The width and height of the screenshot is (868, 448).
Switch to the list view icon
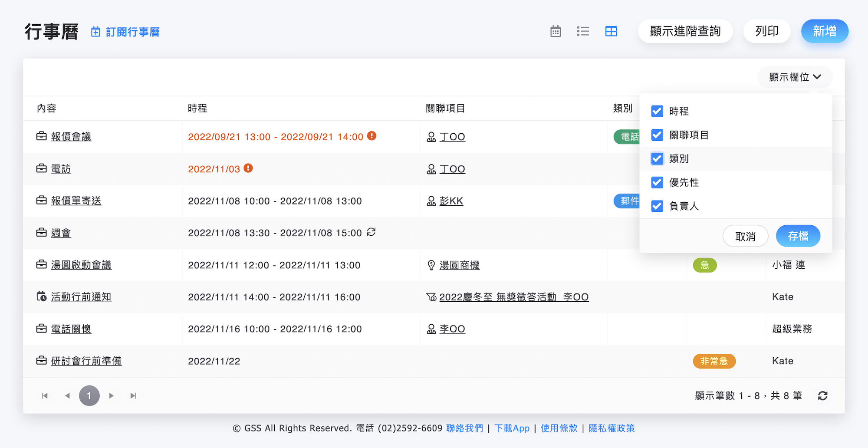tap(583, 31)
